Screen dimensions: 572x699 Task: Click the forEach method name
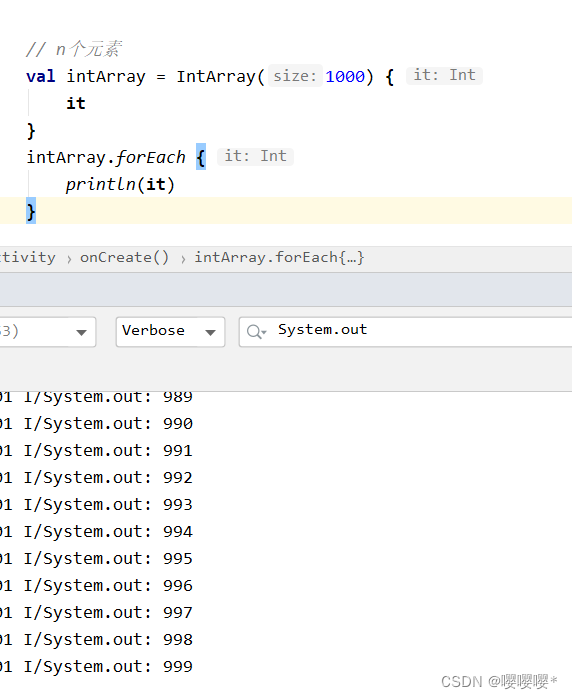(151, 157)
